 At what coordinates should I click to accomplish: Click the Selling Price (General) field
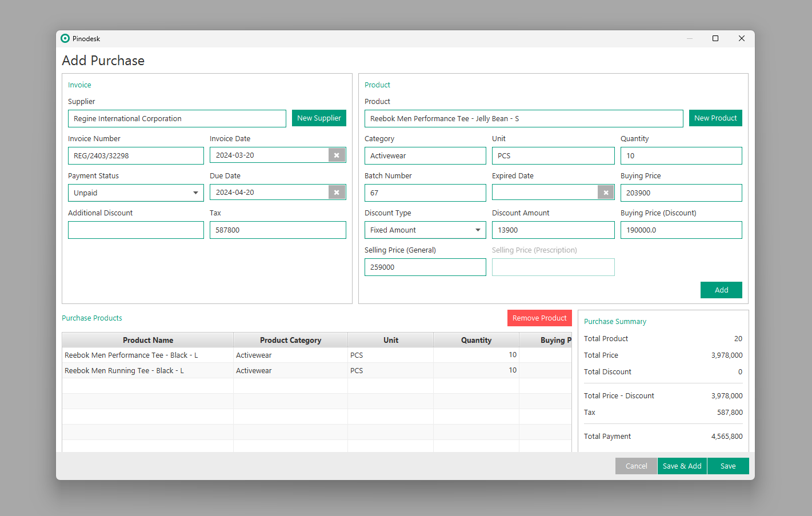pos(425,267)
